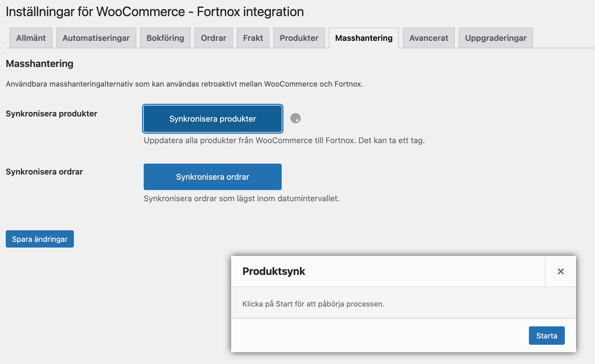Select the Uppgraderingar tab
The image size is (595, 364).
coord(495,38)
